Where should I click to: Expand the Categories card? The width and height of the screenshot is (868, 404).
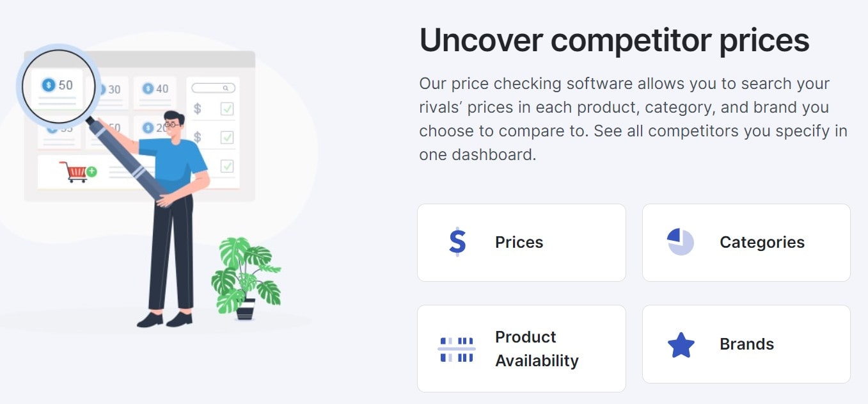pos(746,242)
